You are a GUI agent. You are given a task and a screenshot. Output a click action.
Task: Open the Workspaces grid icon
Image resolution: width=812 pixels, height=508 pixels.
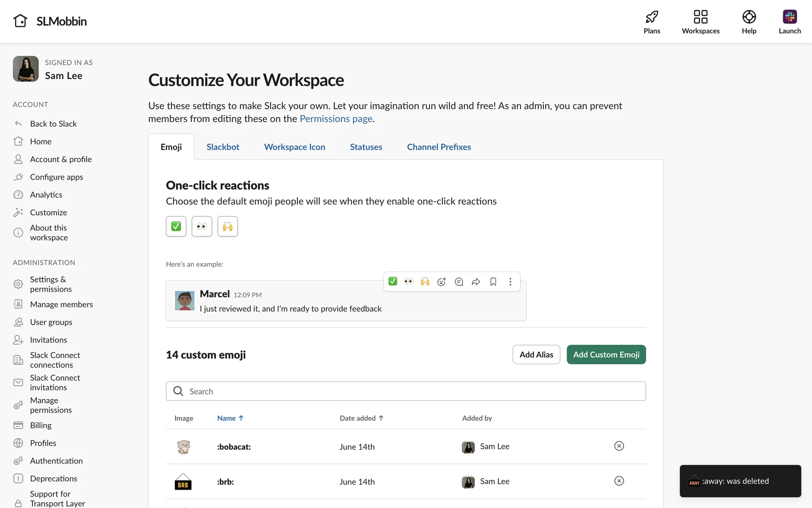coord(700,17)
